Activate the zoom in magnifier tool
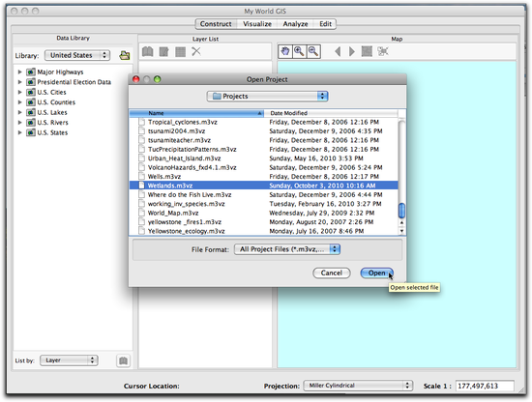The image size is (532, 402). click(x=299, y=51)
